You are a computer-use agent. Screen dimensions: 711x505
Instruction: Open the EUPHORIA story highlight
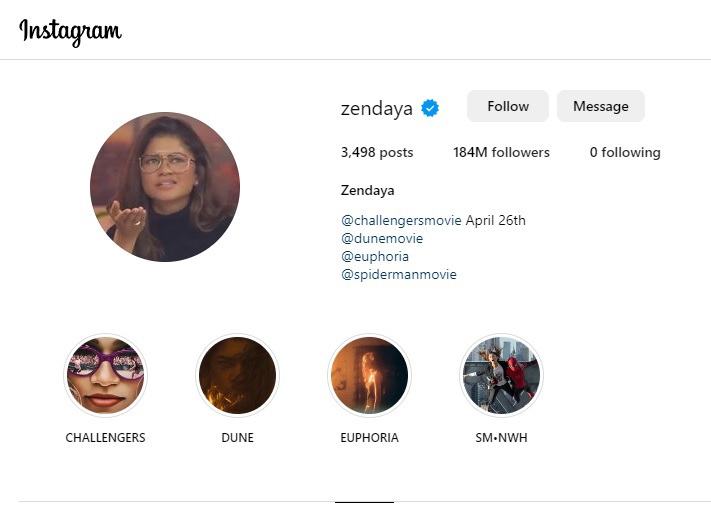pos(370,375)
